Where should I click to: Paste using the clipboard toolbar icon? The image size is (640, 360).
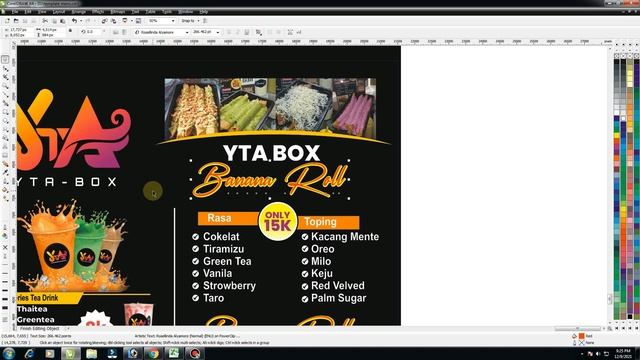tap(62, 20)
